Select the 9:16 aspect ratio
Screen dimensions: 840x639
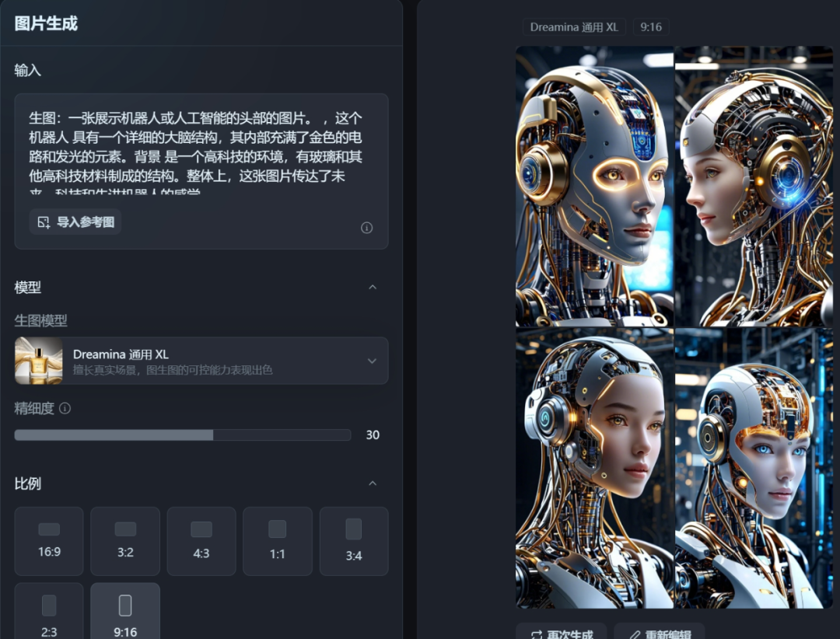point(125,611)
